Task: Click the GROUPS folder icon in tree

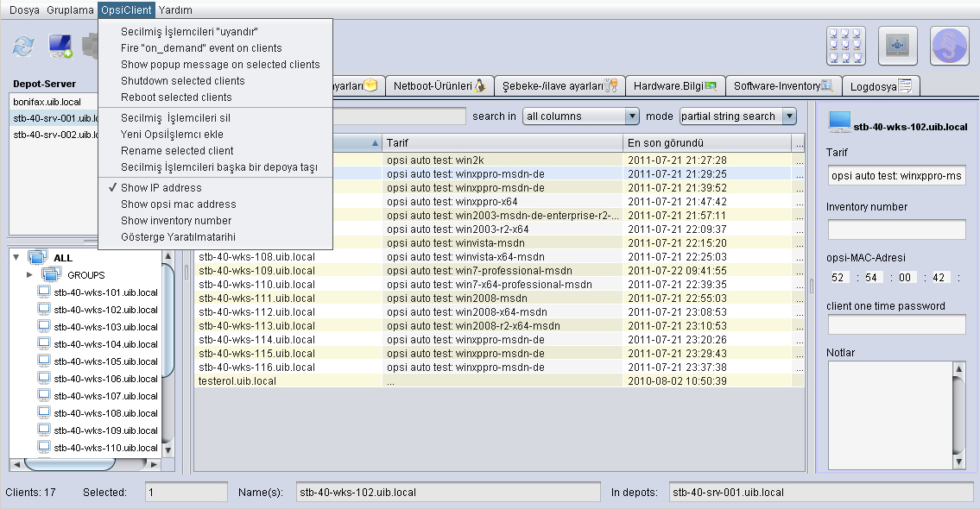Action: pos(52,275)
